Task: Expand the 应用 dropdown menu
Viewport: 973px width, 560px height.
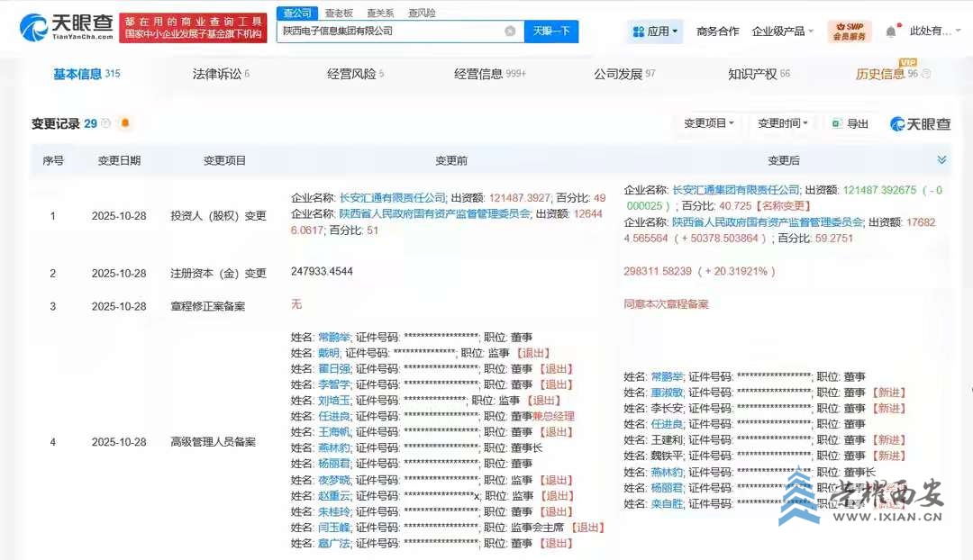Action: [x=656, y=32]
